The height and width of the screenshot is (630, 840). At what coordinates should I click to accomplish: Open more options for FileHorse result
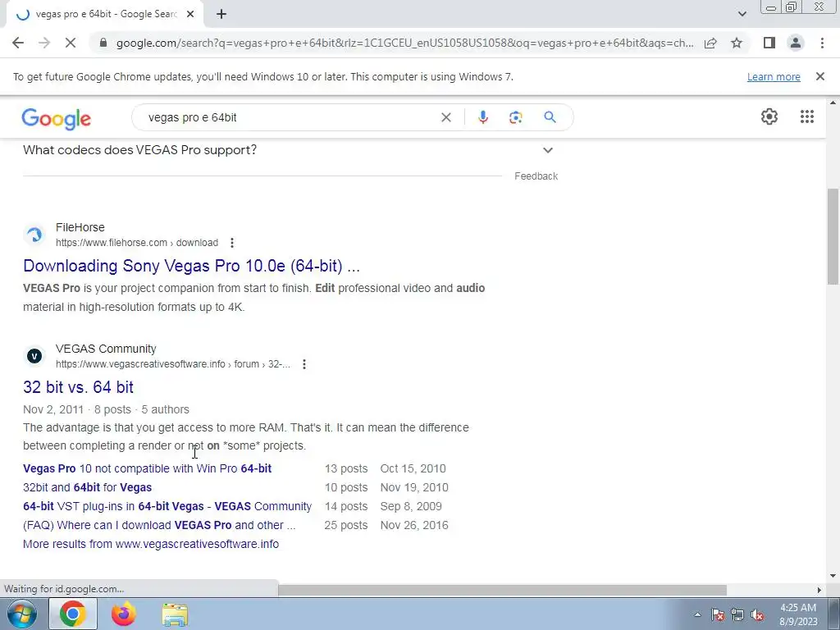pos(232,243)
